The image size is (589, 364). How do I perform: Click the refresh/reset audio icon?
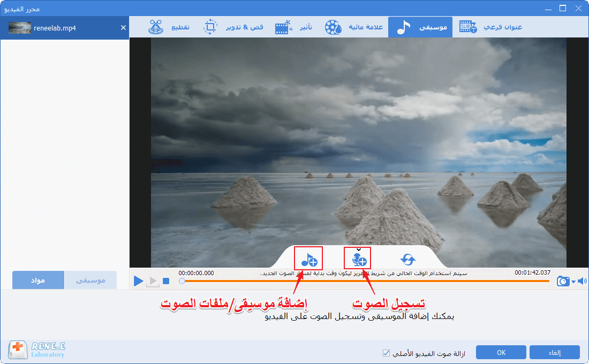pos(408,259)
